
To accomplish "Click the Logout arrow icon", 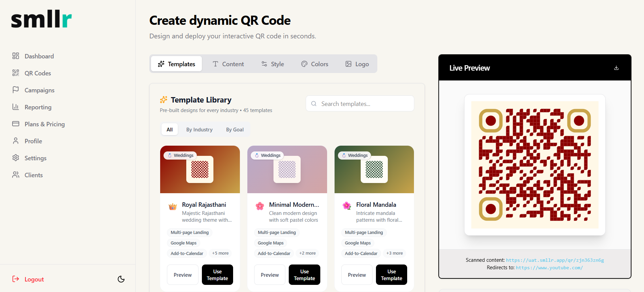I will tap(16, 279).
